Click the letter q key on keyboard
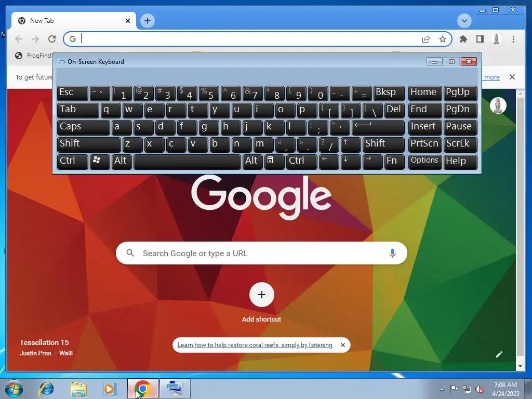532x399 pixels. pyautogui.click(x=111, y=110)
